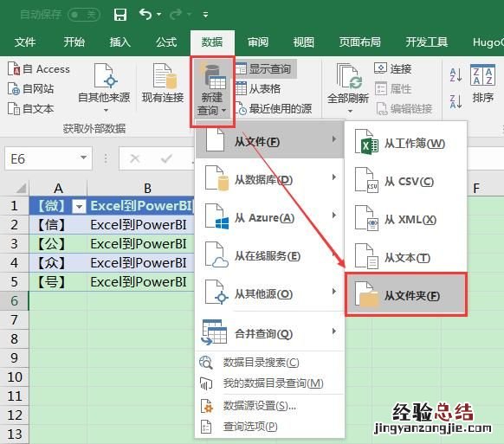Expand 从 Azure(A) submenu
Image resolution: width=504 pixels, height=444 pixels.
[x=269, y=217]
